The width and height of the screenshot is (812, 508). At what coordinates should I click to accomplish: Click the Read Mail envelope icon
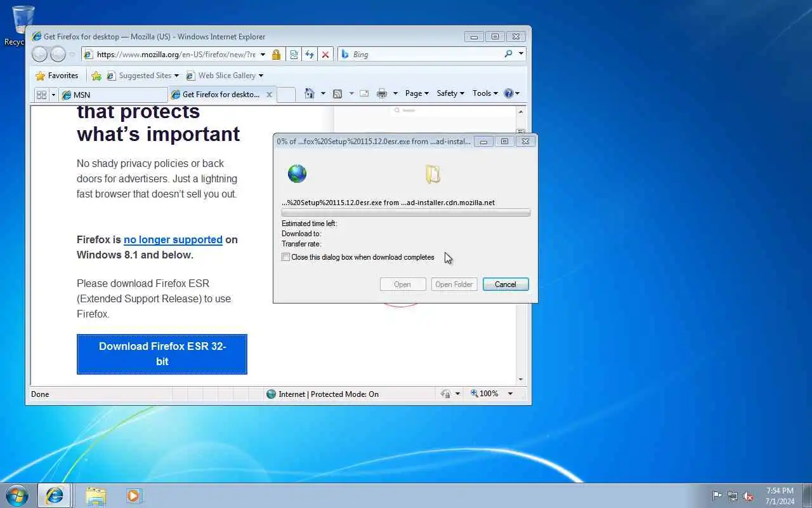[x=364, y=93]
